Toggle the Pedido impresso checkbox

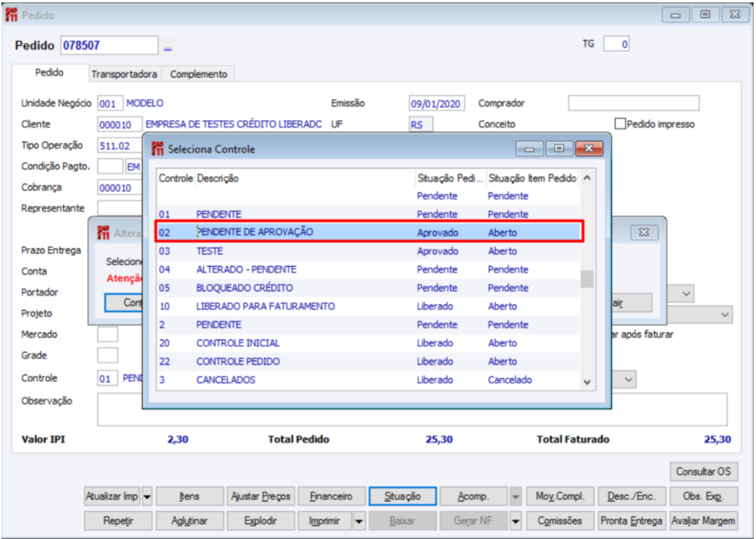tap(620, 124)
